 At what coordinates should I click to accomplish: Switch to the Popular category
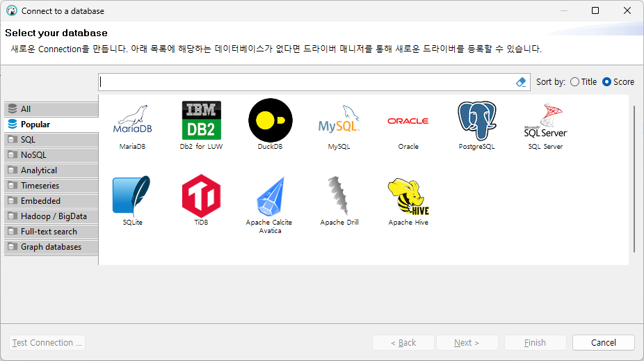click(x=51, y=124)
